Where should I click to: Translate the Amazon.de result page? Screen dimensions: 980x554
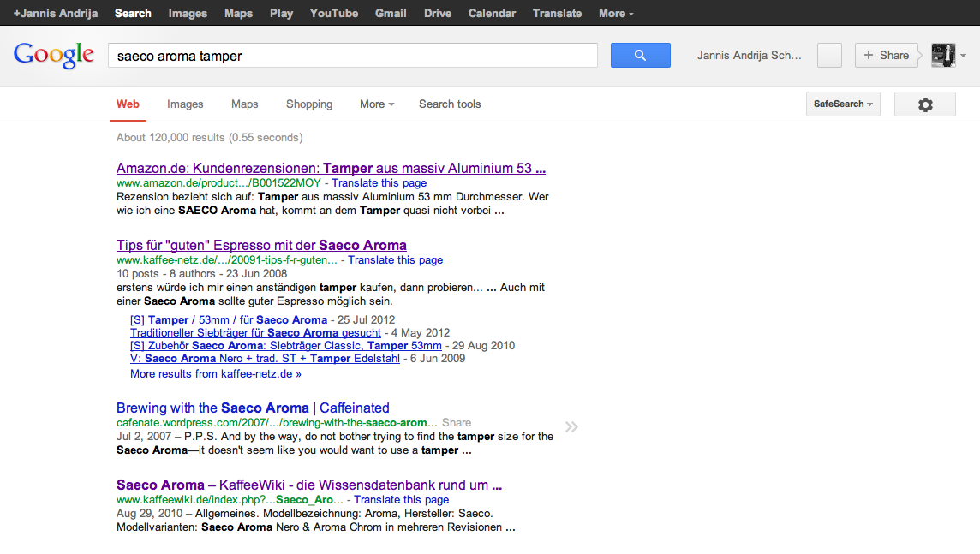point(379,183)
